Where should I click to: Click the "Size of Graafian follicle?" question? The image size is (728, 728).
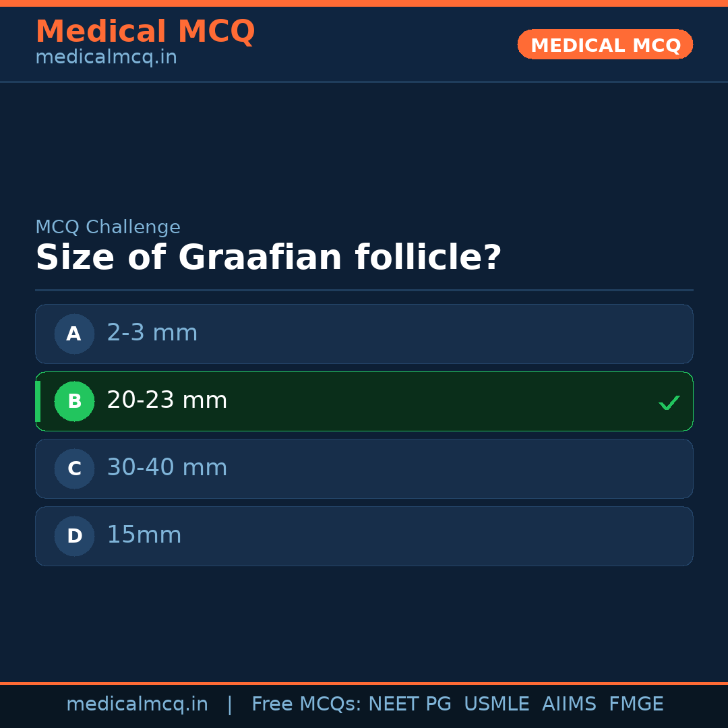[268, 258]
